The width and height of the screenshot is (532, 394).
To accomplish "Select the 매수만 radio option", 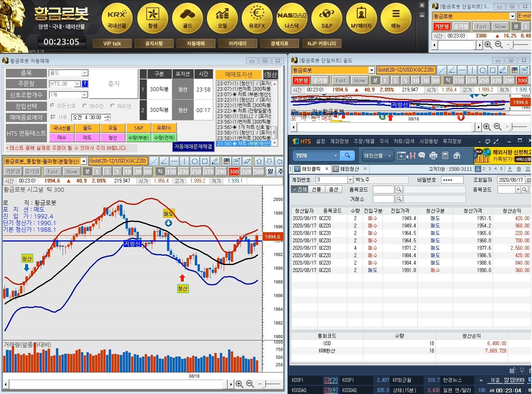I will [84, 106].
